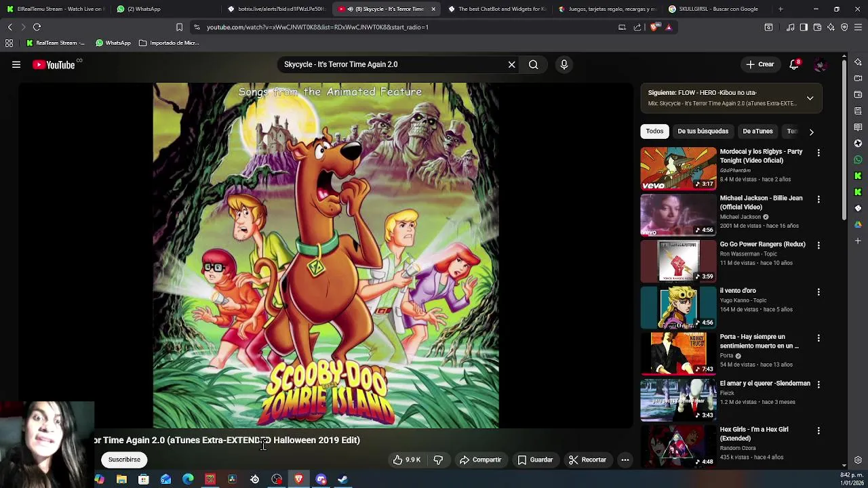This screenshot has height=488, width=868.
Task: Open Importado de Micr... bookmarks folder
Action: [x=169, y=43]
